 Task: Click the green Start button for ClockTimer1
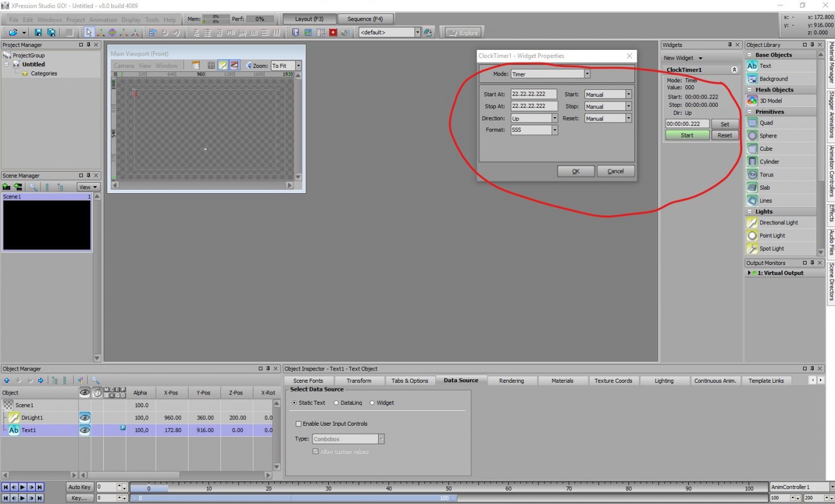(x=687, y=135)
